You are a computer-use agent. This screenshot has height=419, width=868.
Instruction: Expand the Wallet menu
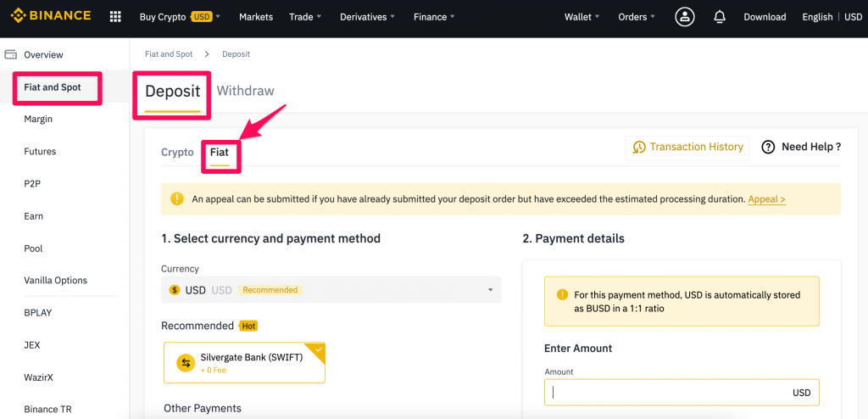581,17
